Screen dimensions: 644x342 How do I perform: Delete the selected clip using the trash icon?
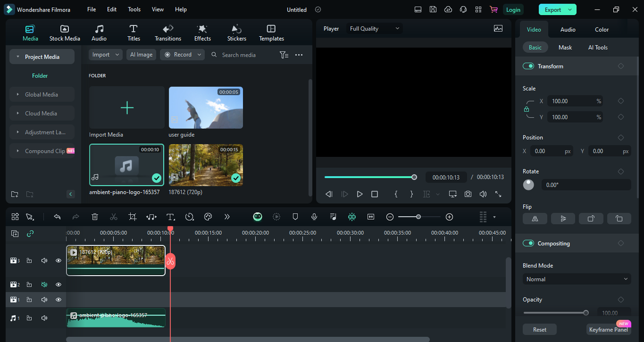(95, 216)
